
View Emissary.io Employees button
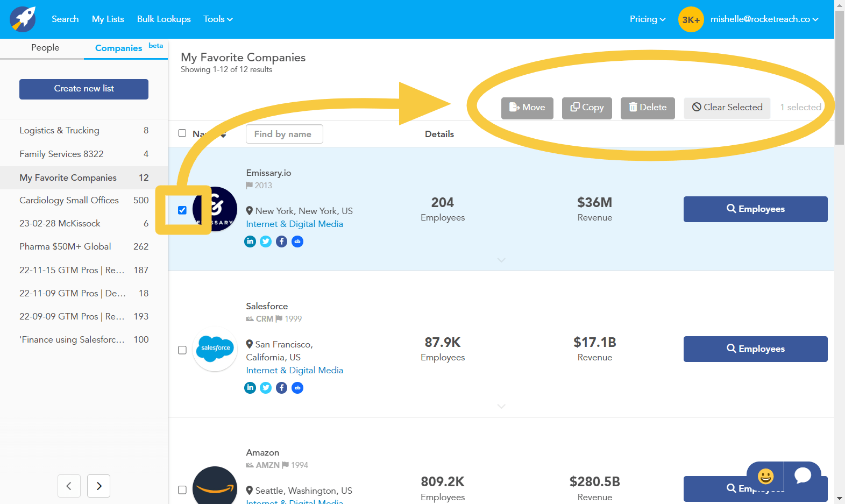coord(755,209)
